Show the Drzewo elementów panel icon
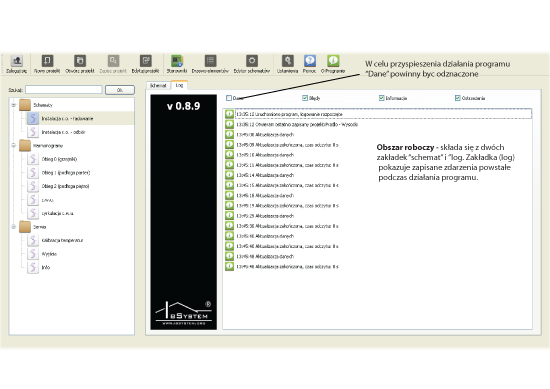 pos(210,61)
